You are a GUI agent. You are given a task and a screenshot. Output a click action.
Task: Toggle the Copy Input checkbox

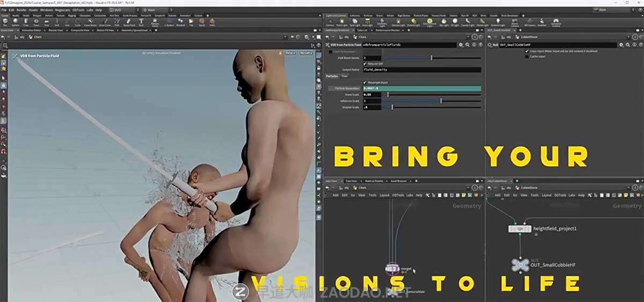527,51
